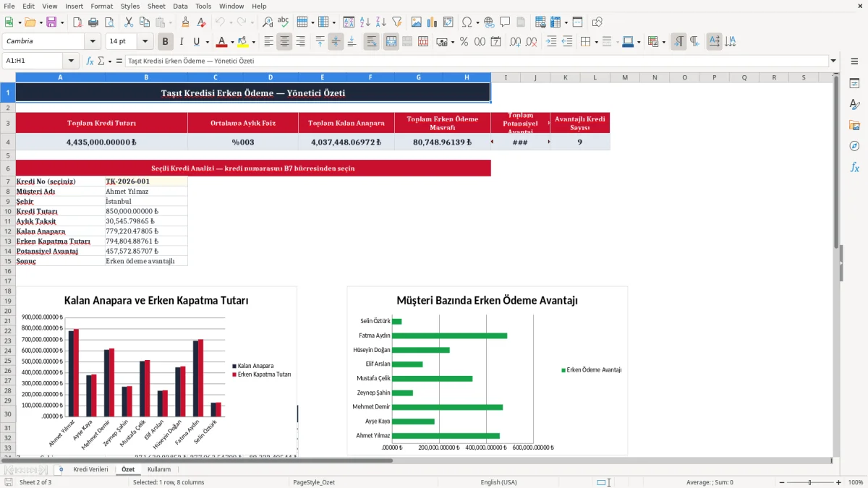Expand the formula bar arrow

coord(834,61)
